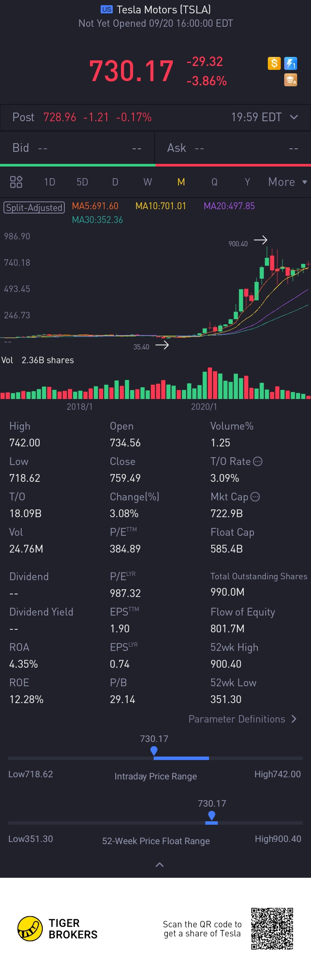311x980 pixels.
Task: Tap the P/E TTM value 384.89
Action: pyautogui.click(x=125, y=549)
